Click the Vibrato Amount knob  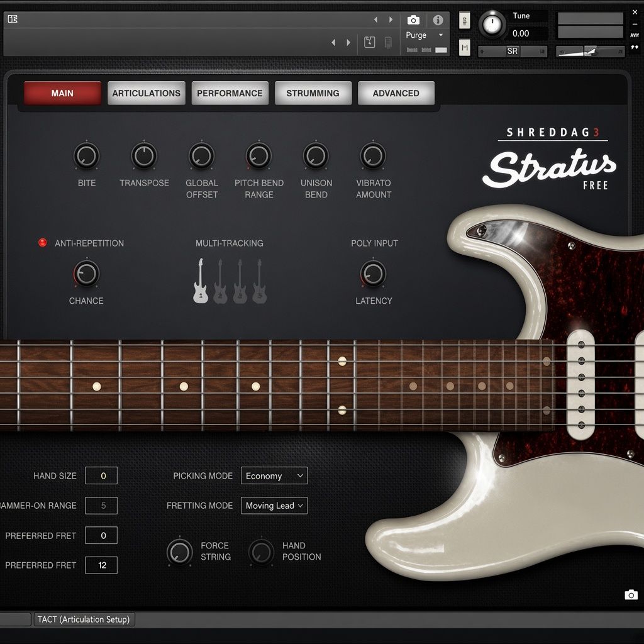(374, 156)
